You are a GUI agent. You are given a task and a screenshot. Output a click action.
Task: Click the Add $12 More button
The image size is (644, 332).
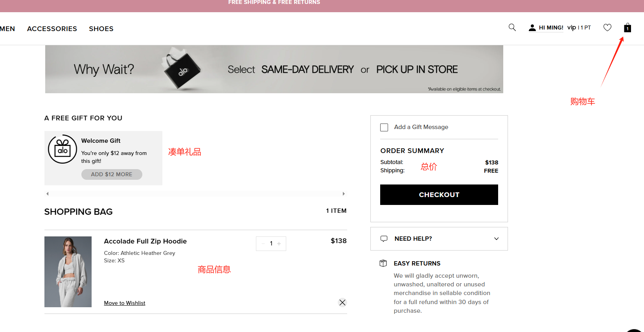(x=112, y=174)
